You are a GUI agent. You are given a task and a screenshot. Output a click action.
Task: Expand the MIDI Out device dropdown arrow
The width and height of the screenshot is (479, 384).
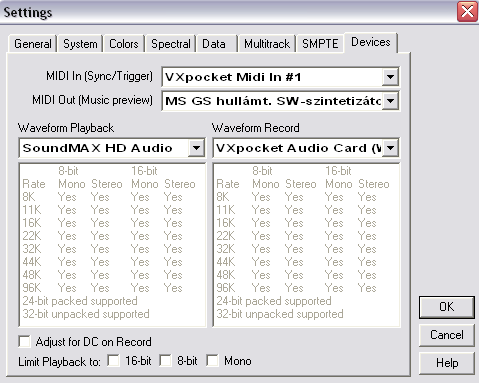click(390, 100)
